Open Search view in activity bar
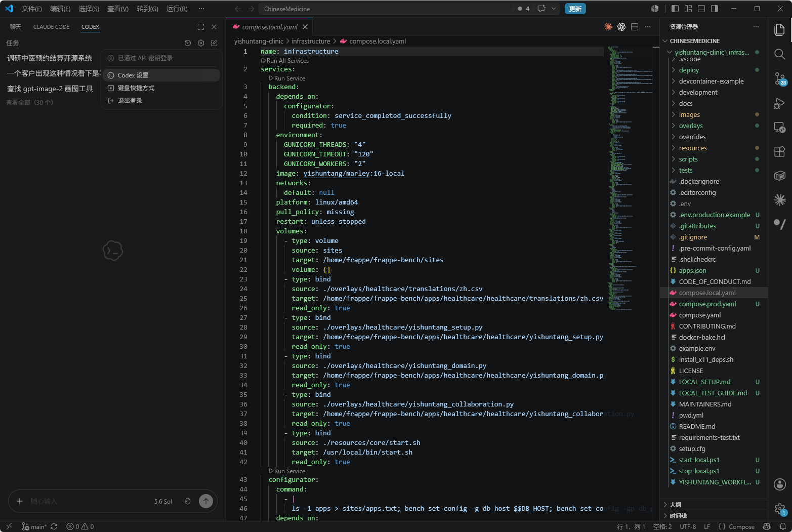This screenshot has height=532, width=792. (780, 54)
